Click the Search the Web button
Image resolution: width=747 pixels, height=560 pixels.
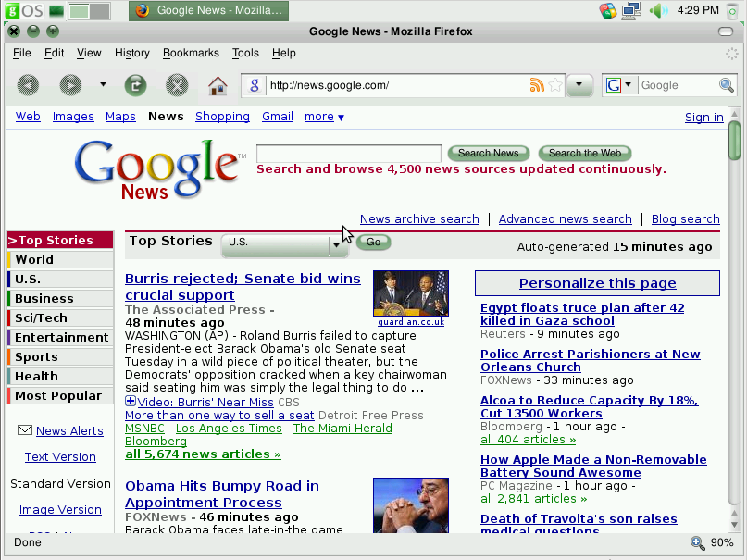(585, 154)
